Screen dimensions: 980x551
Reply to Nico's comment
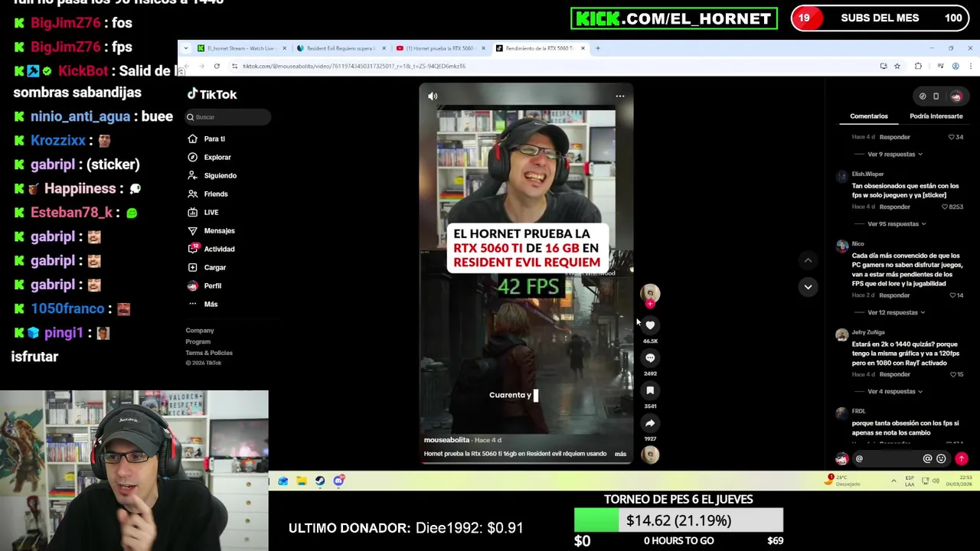[x=895, y=295]
